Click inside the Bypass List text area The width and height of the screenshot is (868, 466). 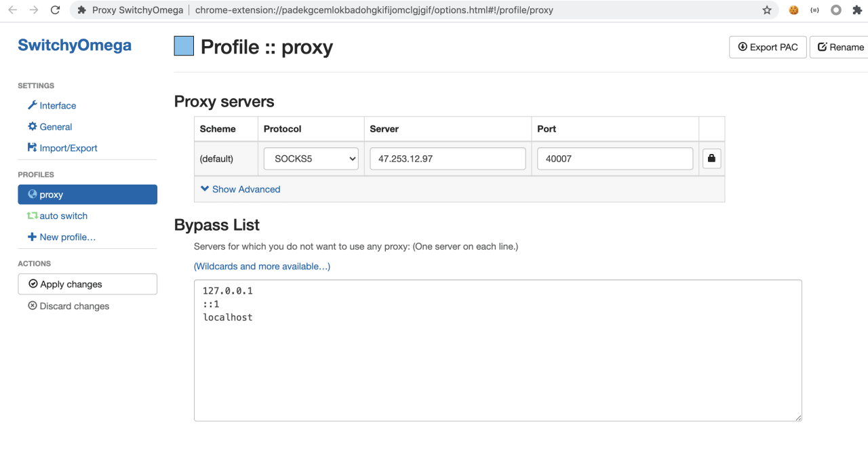498,350
